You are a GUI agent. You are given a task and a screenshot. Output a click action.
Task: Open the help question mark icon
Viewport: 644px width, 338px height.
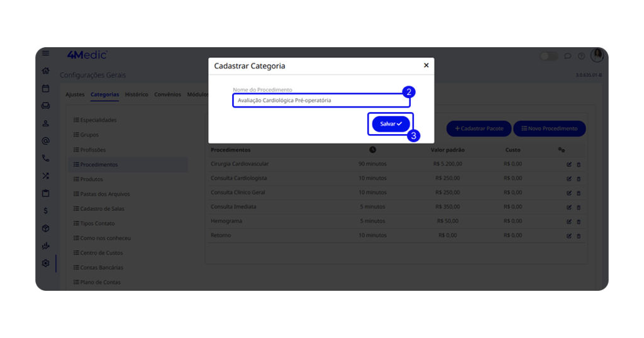point(581,56)
